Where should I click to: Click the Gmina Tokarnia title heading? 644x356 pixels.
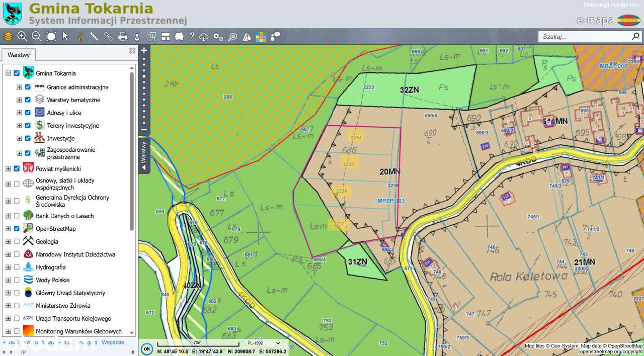pyautogui.click(x=91, y=9)
